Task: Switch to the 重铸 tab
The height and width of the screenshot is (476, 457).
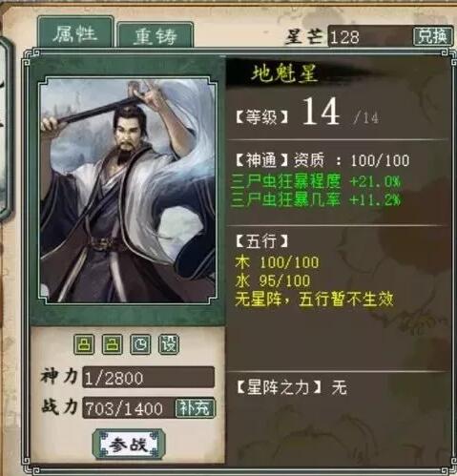Action: click(156, 36)
